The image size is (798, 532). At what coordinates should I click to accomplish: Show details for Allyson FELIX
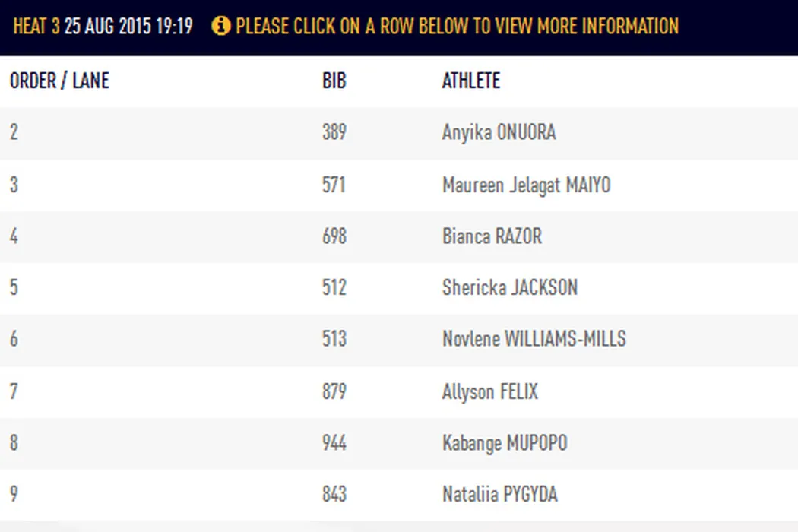click(489, 392)
